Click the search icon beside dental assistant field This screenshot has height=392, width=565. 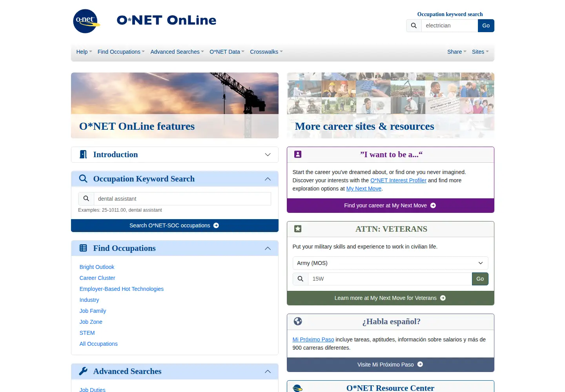point(86,199)
